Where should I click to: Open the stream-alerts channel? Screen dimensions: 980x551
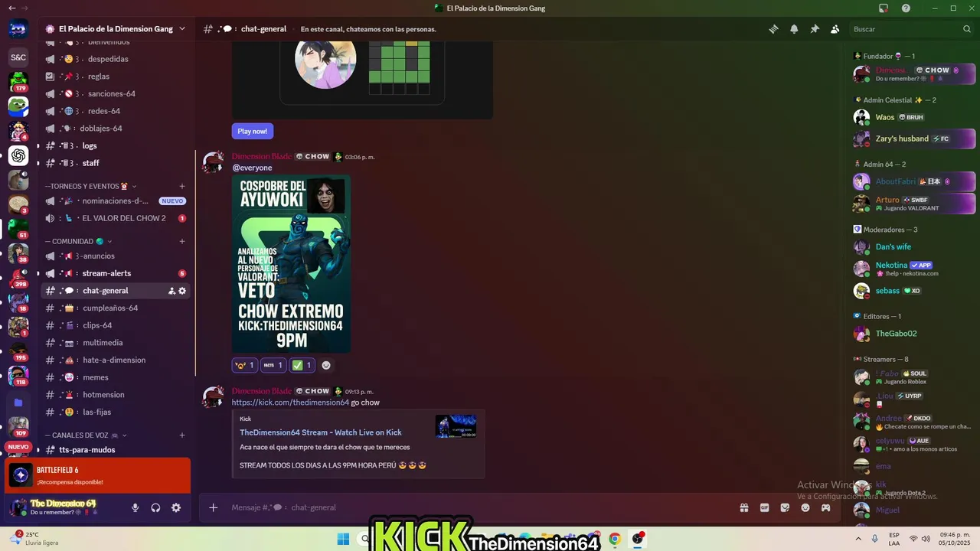click(x=116, y=273)
